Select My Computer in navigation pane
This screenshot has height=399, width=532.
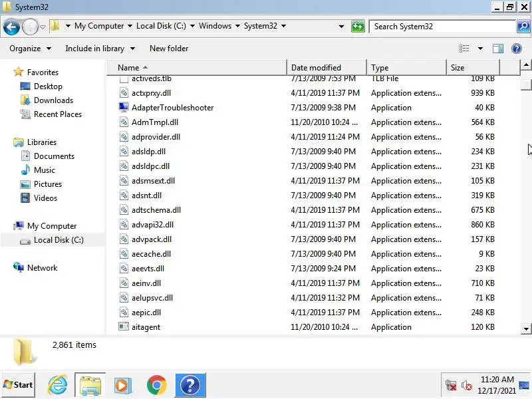(52, 226)
